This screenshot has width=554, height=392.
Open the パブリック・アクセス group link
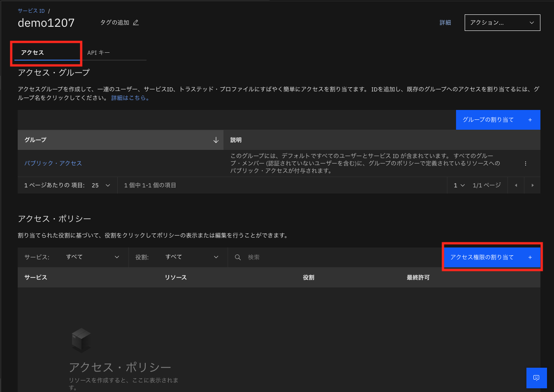(x=53, y=163)
